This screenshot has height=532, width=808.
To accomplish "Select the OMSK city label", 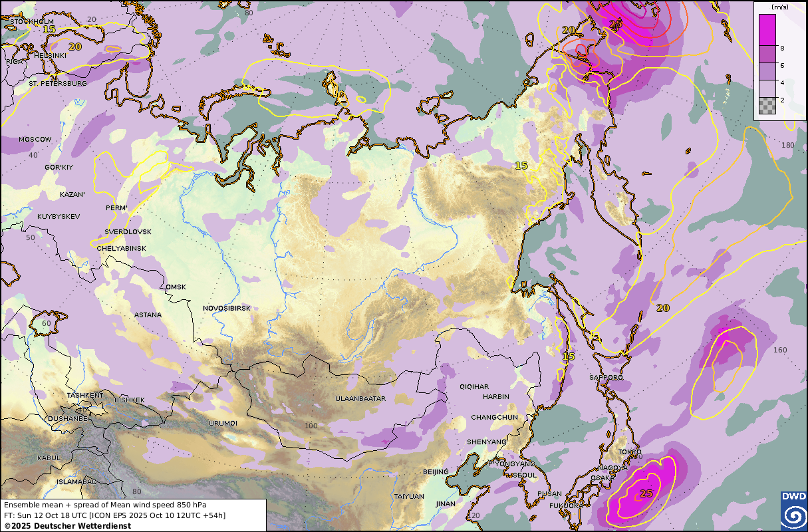I will pos(176,287).
